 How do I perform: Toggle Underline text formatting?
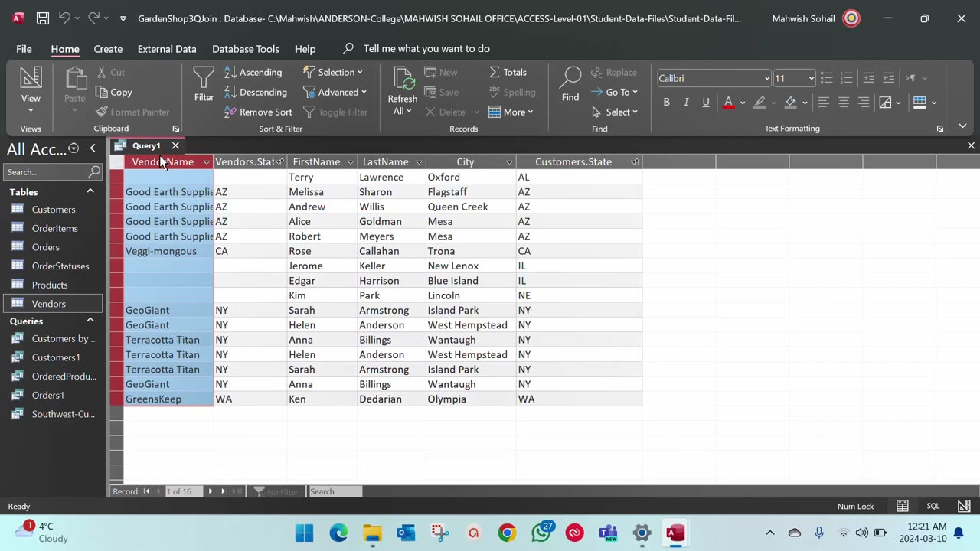(x=706, y=102)
